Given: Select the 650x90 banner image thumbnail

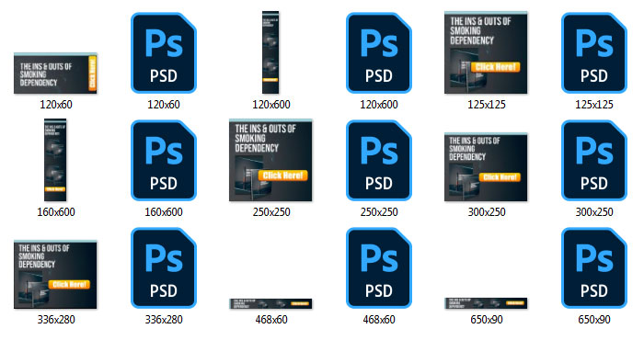Looking at the screenshot, I should pyautogui.click(x=486, y=303).
